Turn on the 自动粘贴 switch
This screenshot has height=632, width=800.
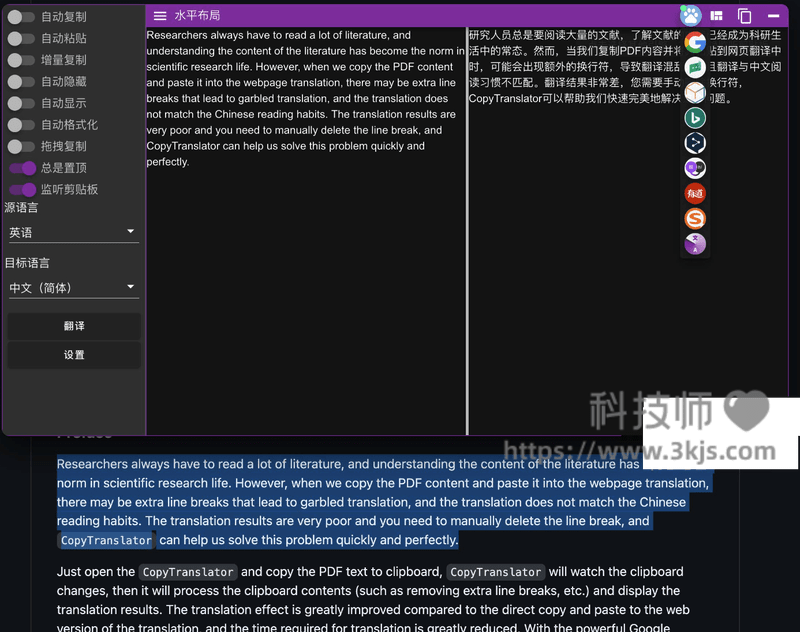21,38
